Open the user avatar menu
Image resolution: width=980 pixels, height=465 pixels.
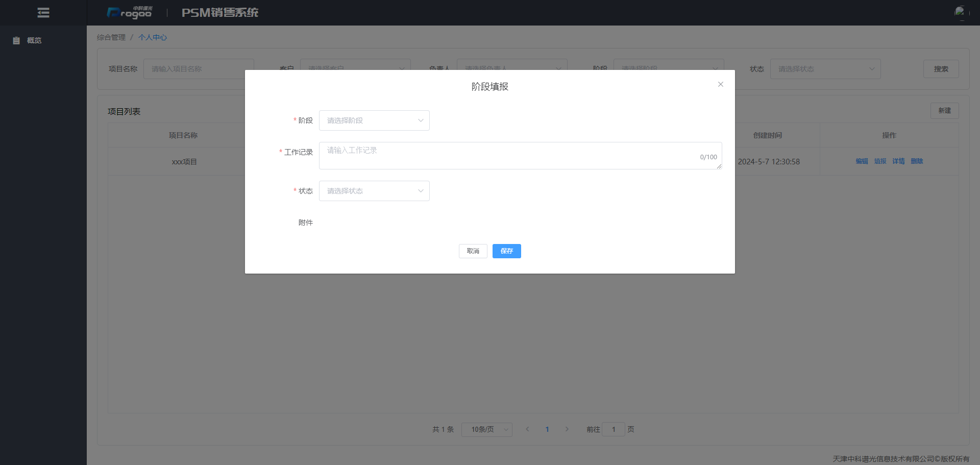coord(960,12)
